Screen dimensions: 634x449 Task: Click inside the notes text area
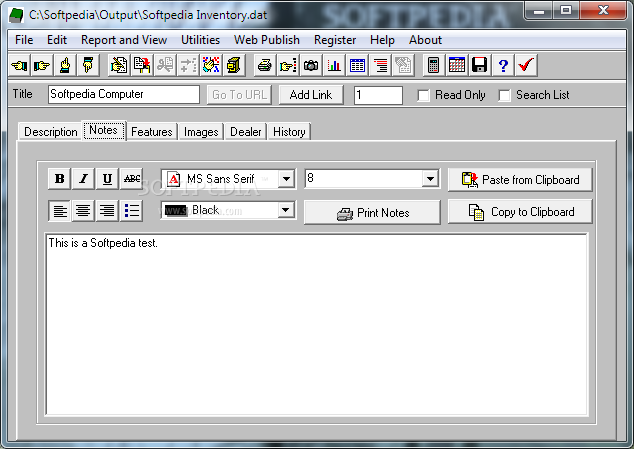317,324
